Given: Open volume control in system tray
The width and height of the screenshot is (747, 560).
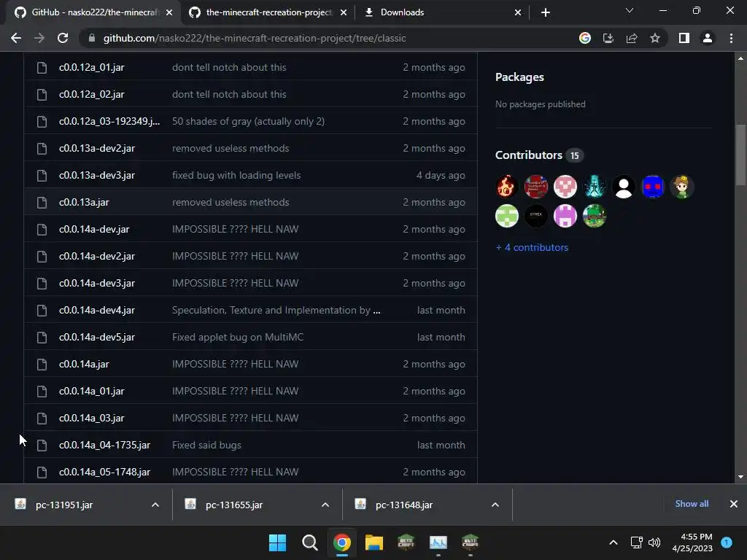Looking at the screenshot, I should (x=654, y=542).
